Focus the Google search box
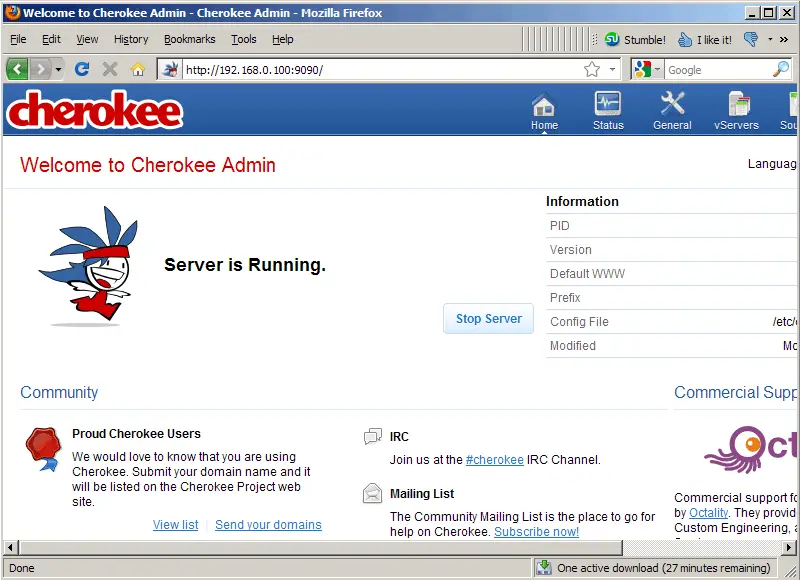The image size is (800, 580). click(718, 70)
